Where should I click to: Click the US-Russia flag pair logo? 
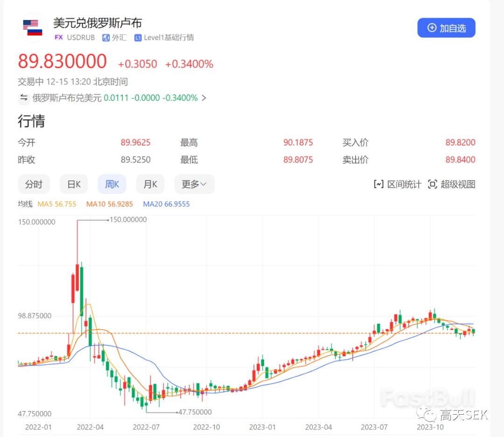32,28
